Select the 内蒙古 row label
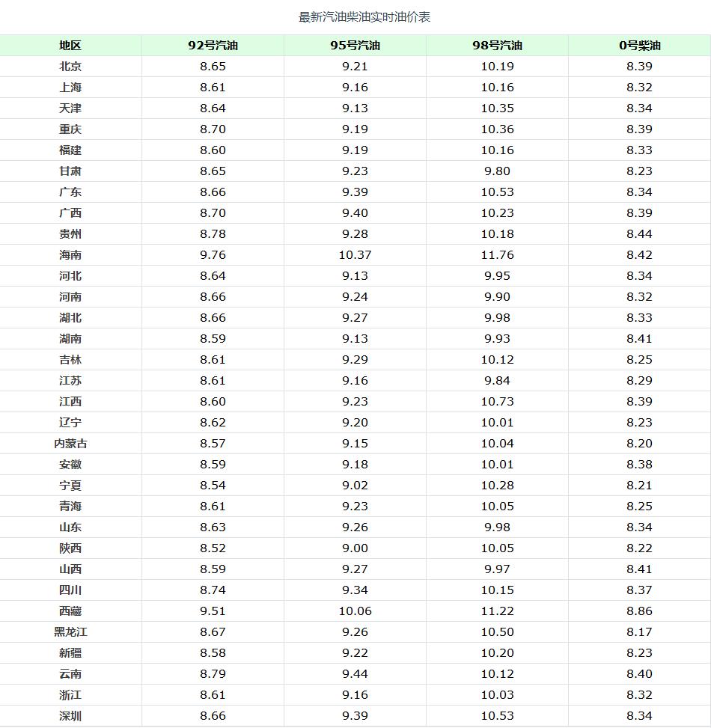Viewport: 711px width, 728px height. (70, 444)
